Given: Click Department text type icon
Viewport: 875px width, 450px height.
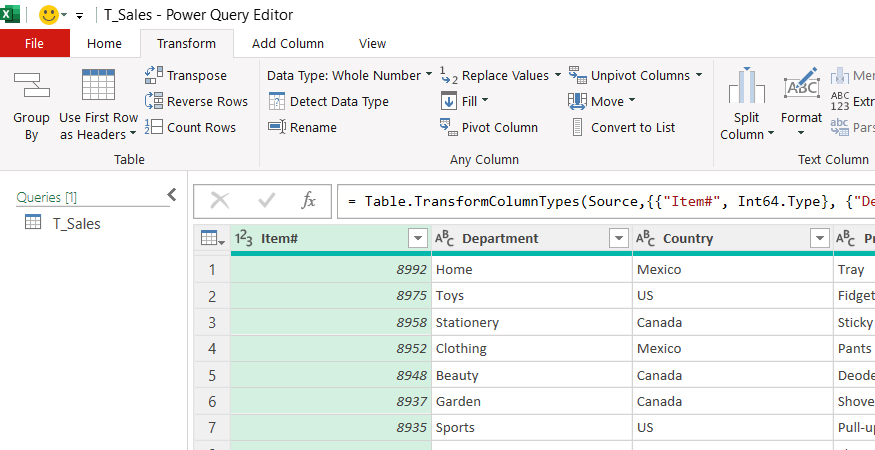Looking at the screenshot, I should tap(444, 239).
